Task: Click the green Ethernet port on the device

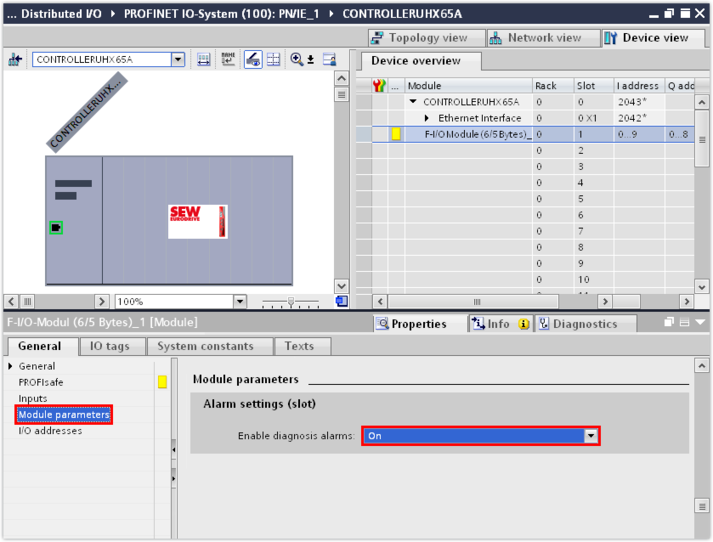Action: point(56,228)
